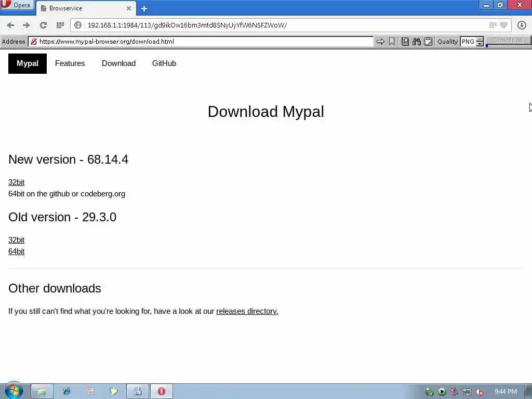Close the Browservice tab
532x399 pixels.
pos(129,8)
